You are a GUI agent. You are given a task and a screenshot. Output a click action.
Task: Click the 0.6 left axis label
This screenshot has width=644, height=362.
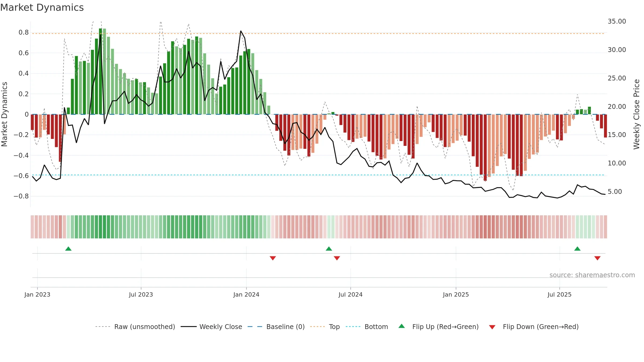click(24, 53)
